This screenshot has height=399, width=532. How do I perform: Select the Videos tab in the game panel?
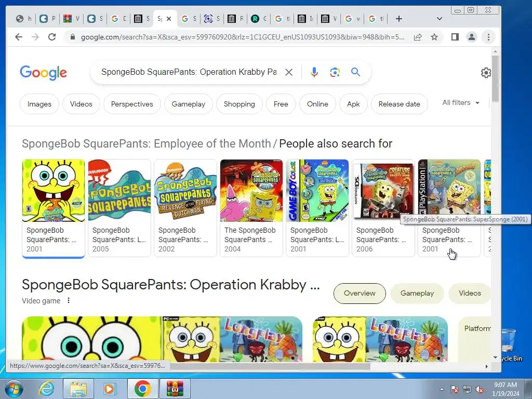point(470,294)
